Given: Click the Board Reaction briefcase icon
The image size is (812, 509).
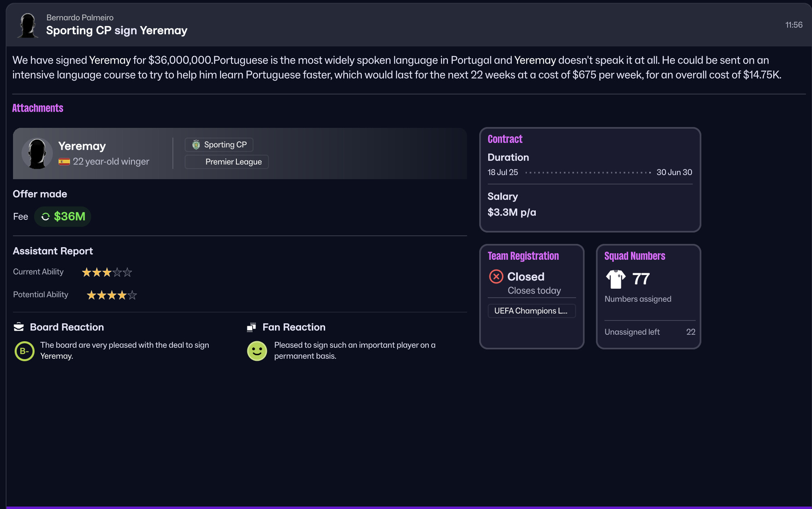Looking at the screenshot, I should [19, 327].
